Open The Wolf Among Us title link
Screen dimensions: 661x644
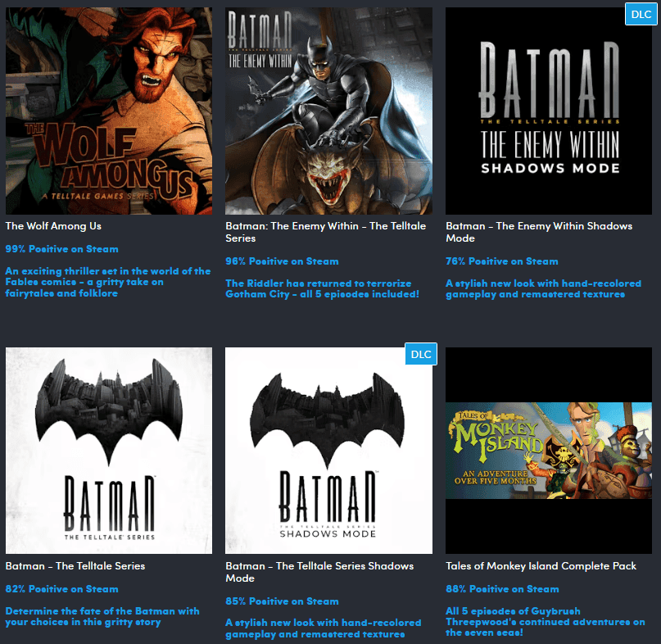53,226
